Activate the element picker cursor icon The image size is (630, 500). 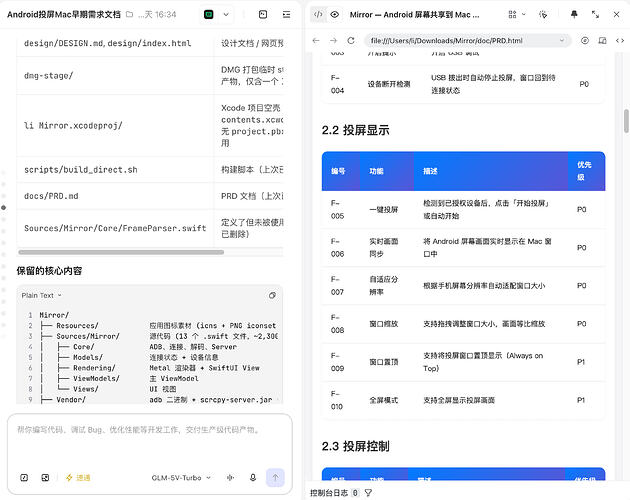543,14
